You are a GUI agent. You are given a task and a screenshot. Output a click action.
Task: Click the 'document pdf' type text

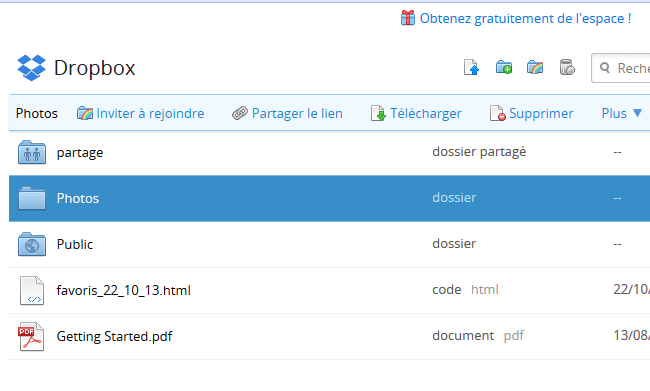point(478,335)
